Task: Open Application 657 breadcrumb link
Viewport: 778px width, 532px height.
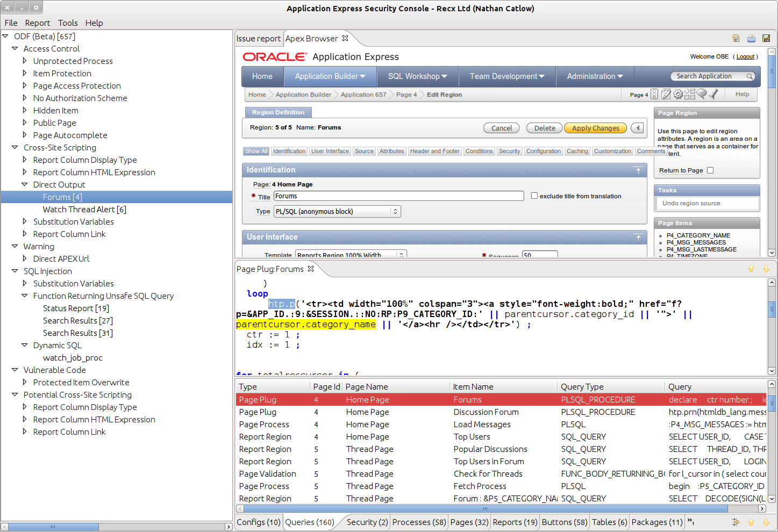Action: point(363,95)
